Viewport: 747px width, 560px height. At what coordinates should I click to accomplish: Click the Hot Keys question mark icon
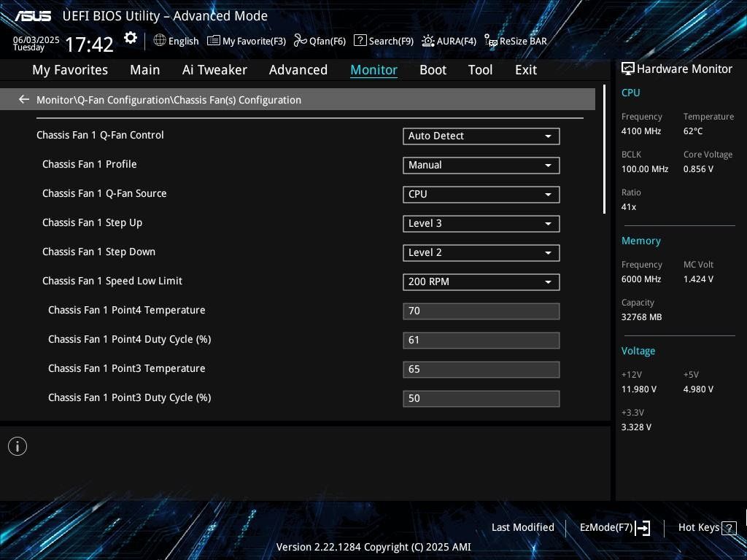click(x=729, y=528)
